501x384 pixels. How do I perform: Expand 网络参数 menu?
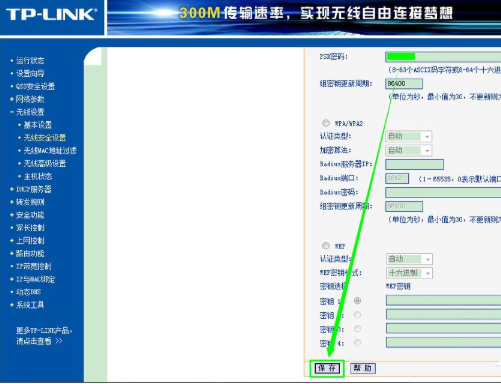click(x=30, y=99)
